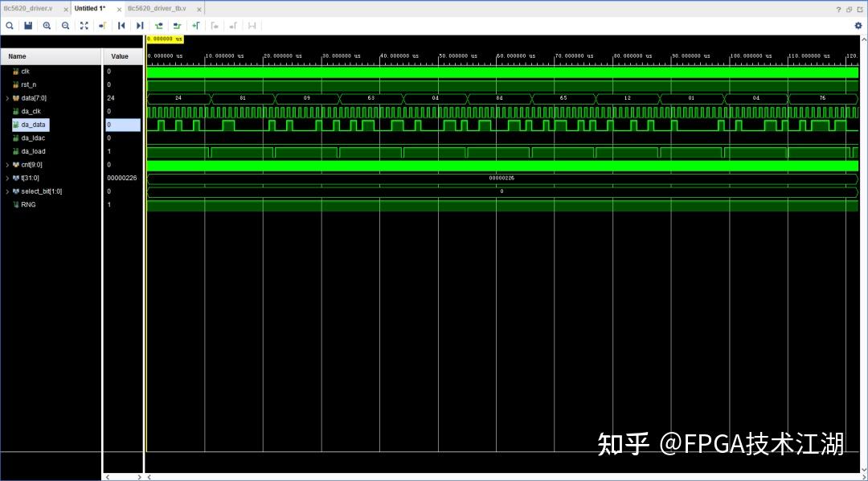Expand the data[7:0] bus

point(7,98)
